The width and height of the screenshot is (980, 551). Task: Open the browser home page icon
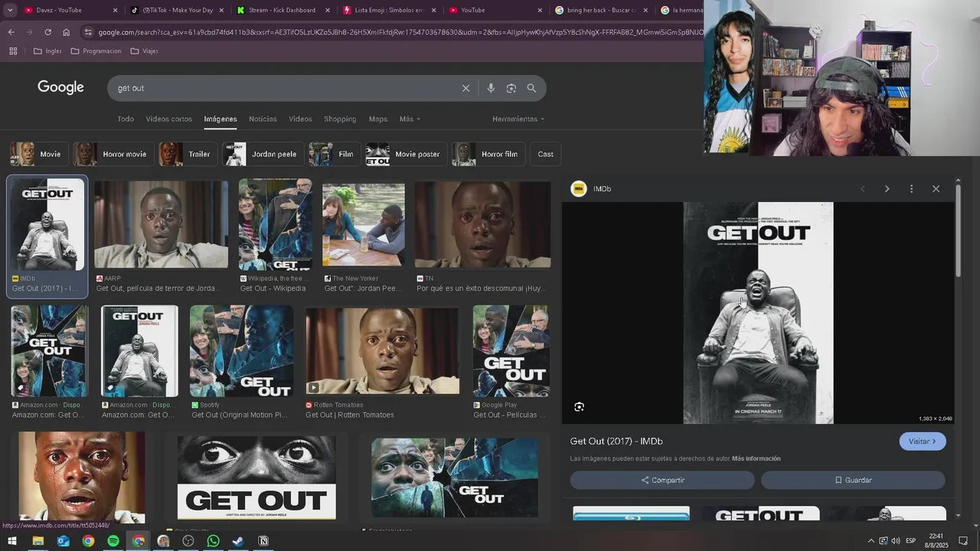tap(66, 32)
